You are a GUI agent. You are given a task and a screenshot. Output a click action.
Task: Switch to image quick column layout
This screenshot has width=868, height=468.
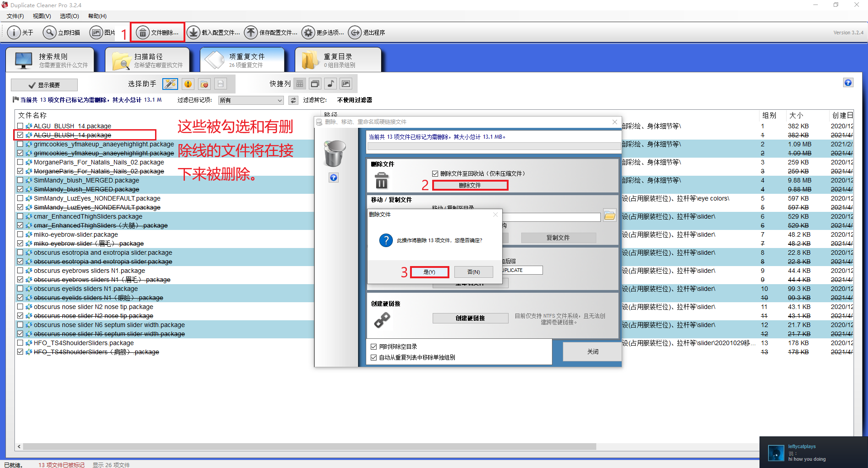pos(346,84)
